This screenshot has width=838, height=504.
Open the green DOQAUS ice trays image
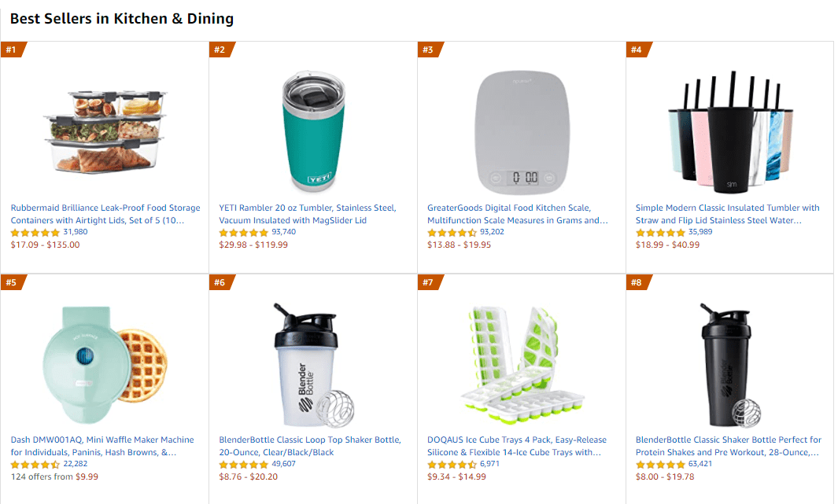[522, 363]
